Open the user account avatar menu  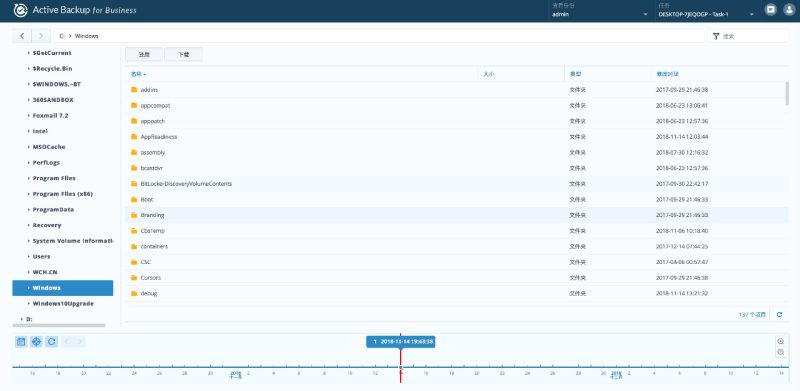[789, 10]
